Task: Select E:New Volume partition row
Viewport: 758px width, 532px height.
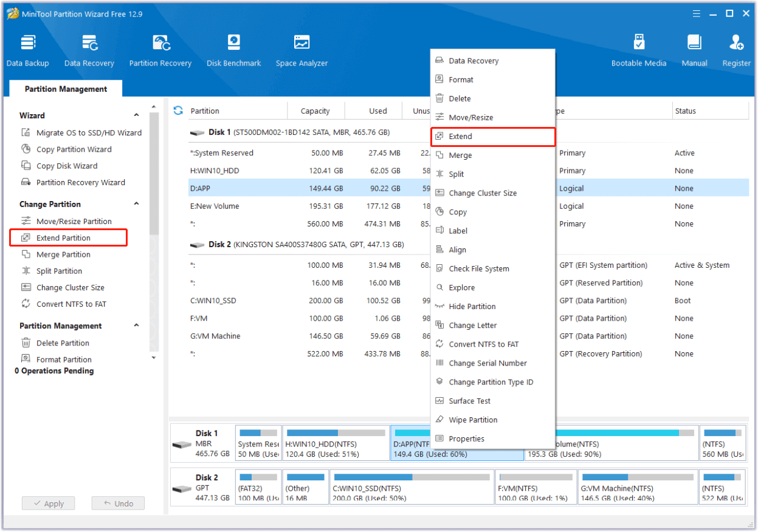Action: pos(468,206)
